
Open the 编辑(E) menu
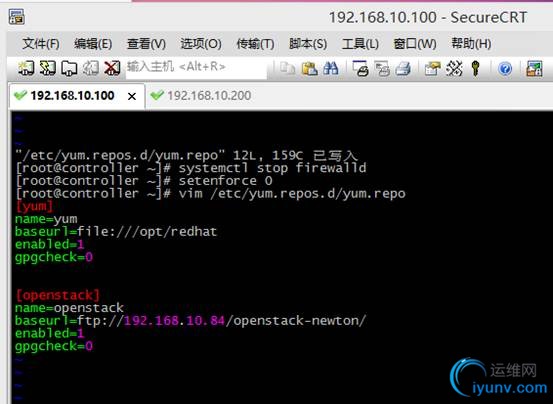click(93, 44)
